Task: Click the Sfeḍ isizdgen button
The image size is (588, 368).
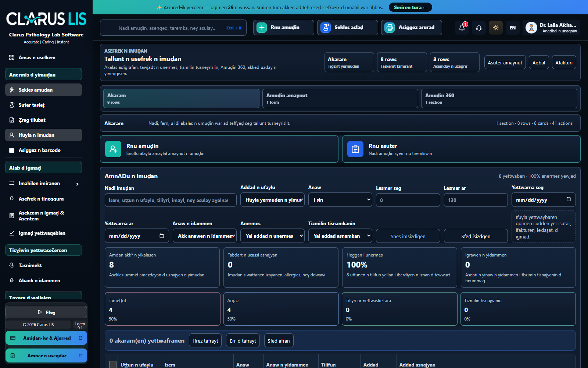Action: click(x=476, y=236)
